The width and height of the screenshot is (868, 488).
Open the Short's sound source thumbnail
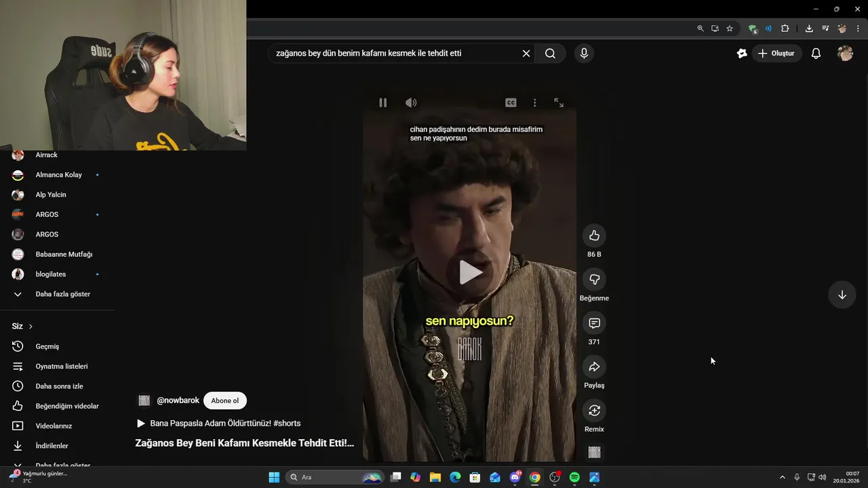coord(594,452)
